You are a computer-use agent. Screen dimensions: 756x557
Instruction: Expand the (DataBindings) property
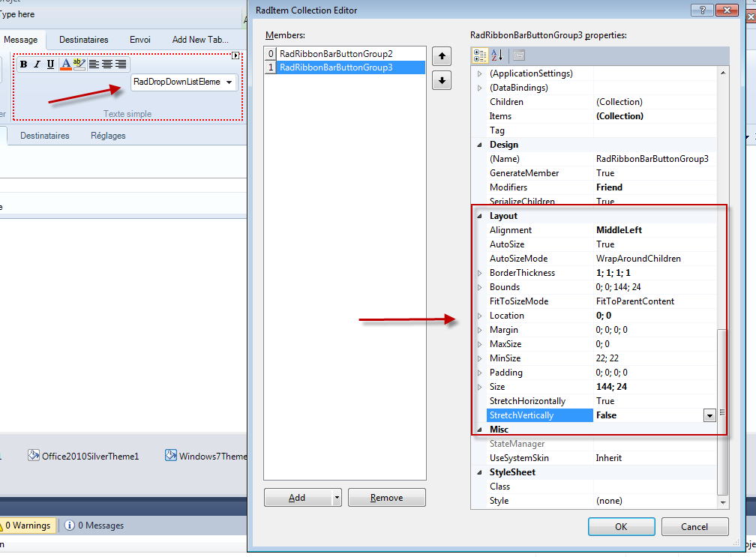[x=479, y=88]
